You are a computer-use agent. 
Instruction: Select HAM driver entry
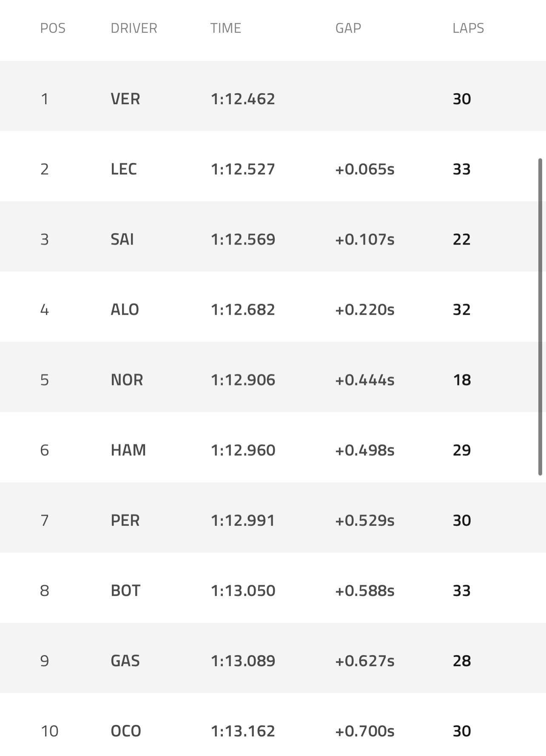128,450
